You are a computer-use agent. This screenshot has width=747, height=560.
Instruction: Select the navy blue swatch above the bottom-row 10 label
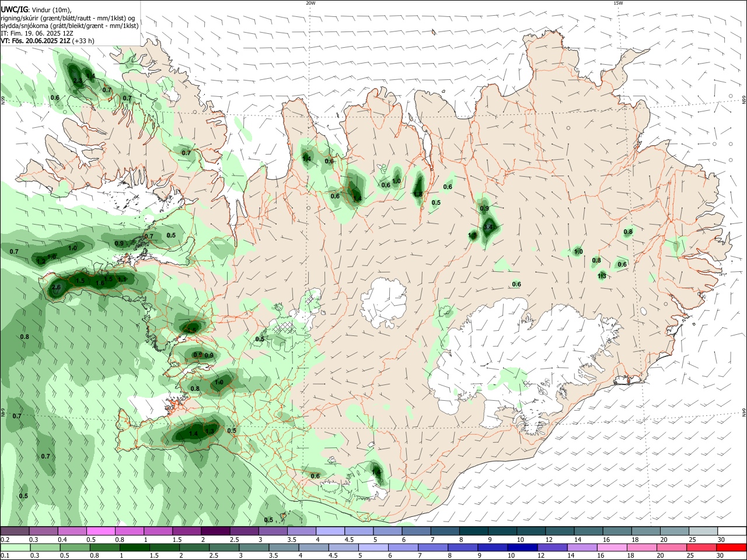[522, 548]
